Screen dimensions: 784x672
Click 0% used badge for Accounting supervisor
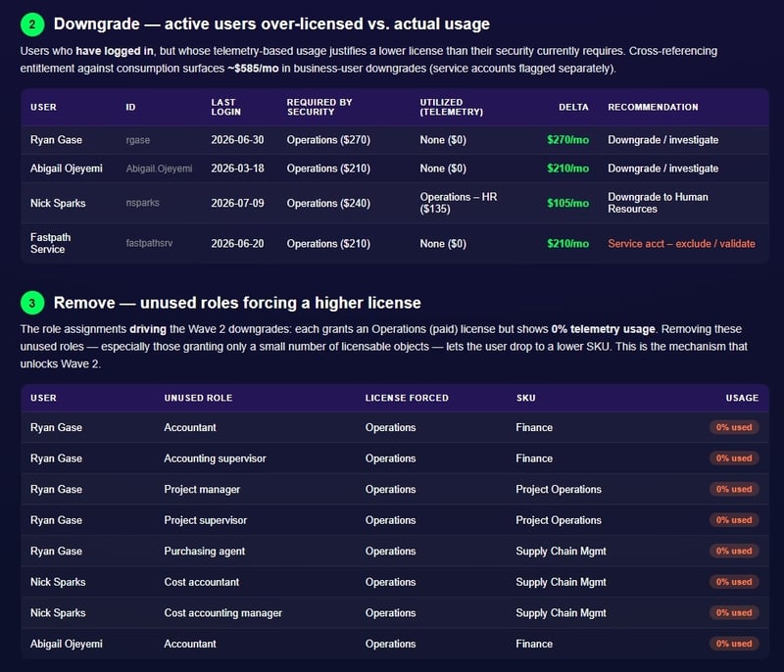coord(734,458)
